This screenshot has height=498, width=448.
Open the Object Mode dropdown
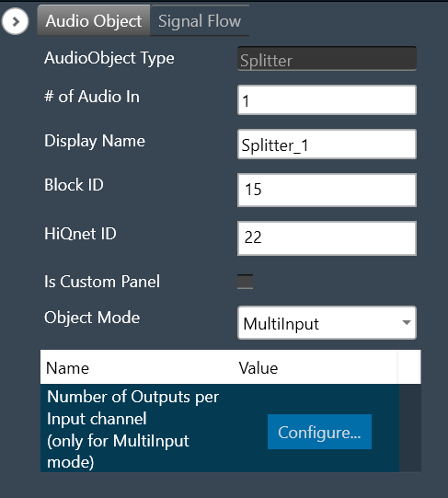pyautogui.click(x=327, y=323)
